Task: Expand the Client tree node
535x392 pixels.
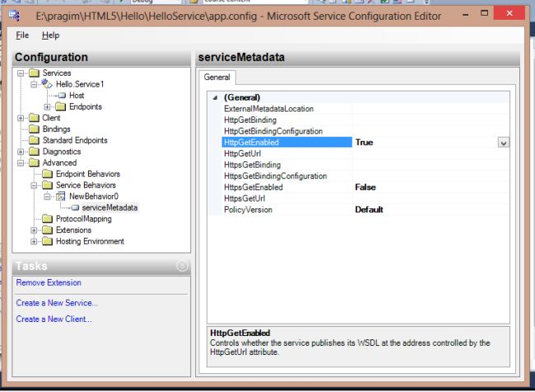Action: [21, 118]
